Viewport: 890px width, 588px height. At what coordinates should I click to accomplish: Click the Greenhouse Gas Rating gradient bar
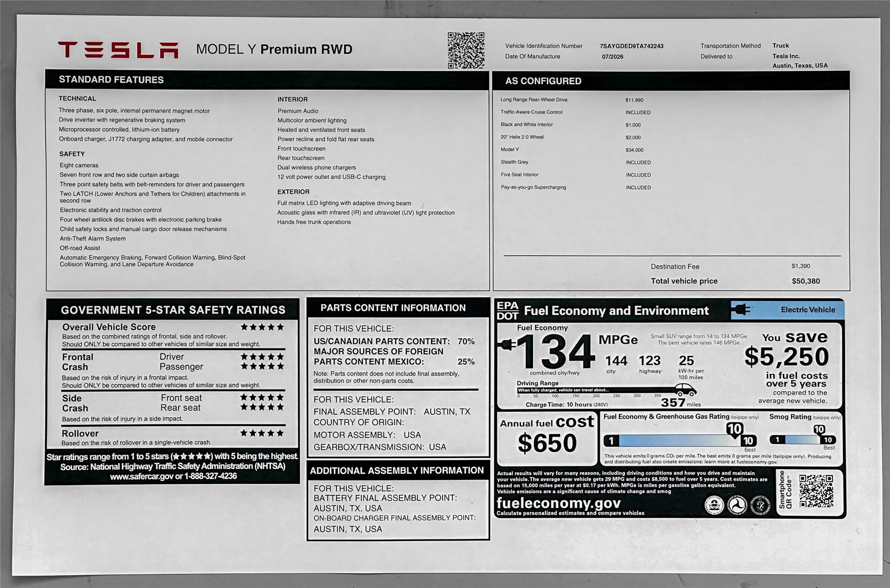[680, 441]
